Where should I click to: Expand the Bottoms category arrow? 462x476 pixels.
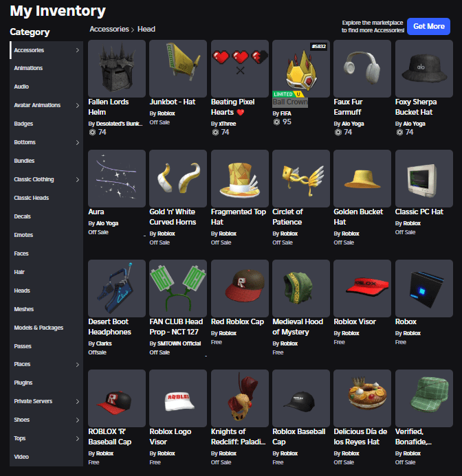pyautogui.click(x=78, y=142)
